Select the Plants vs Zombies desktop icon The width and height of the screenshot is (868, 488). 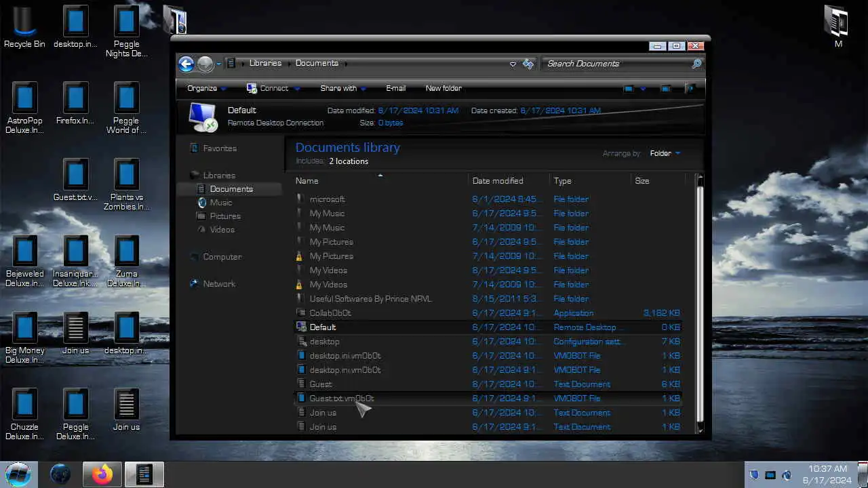pos(126,185)
